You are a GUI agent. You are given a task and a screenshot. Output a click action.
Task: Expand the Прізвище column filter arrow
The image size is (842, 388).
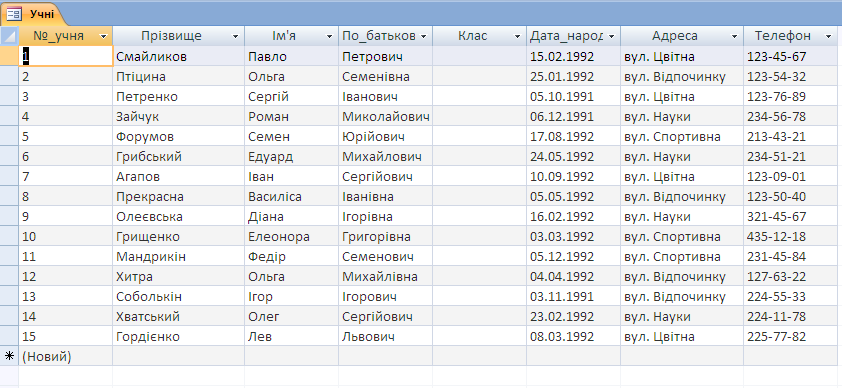(235, 36)
